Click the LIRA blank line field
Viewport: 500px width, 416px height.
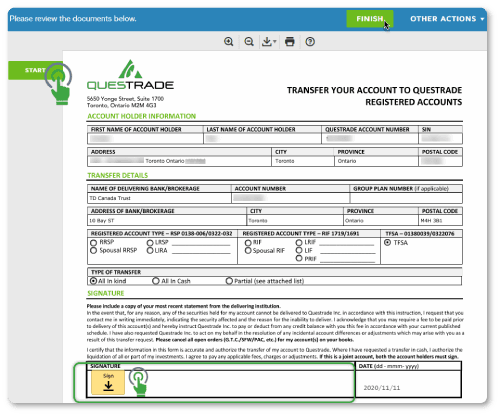coord(201,251)
